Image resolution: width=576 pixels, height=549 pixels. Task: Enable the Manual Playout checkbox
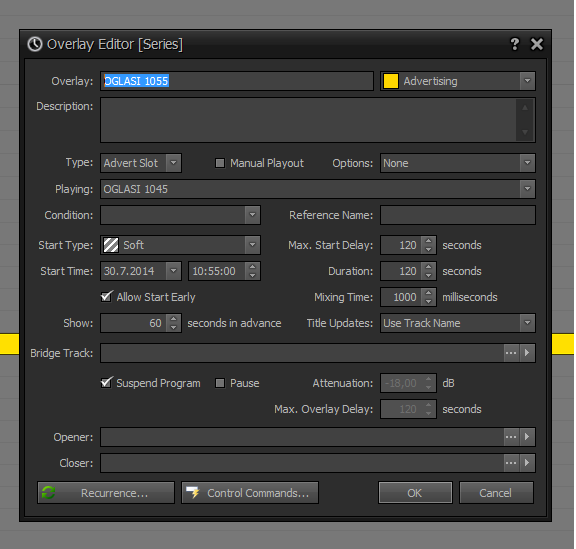[x=220, y=163]
